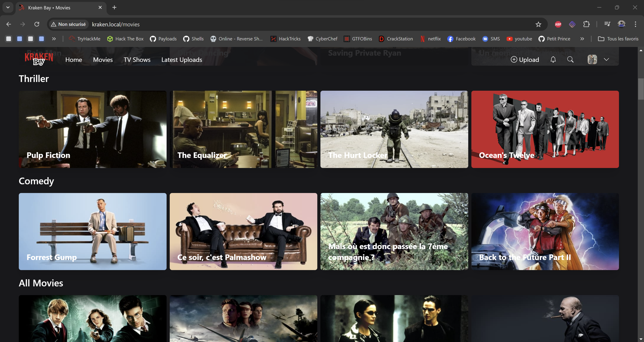Open Latest Uploads nav item

[x=182, y=60]
